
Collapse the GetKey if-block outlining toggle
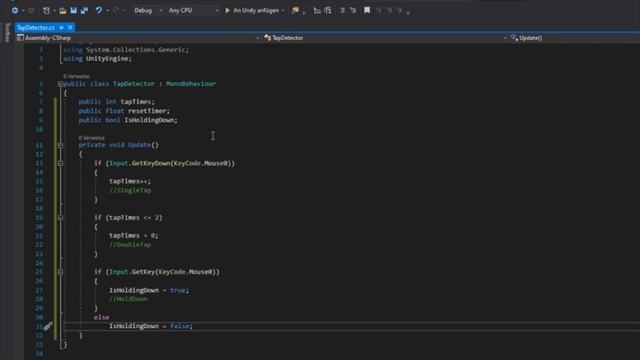point(60,272)
